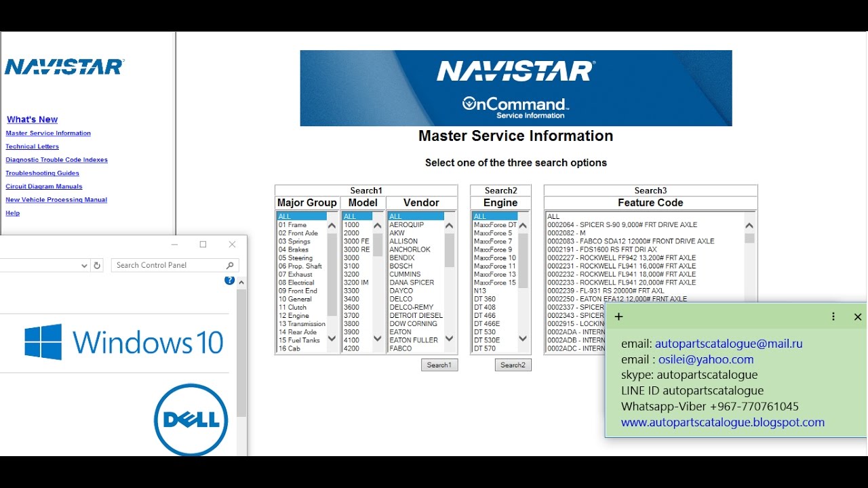Select '16 Cab' in Major Group
This screenshot has width=868, height=488.
(301, 348)
